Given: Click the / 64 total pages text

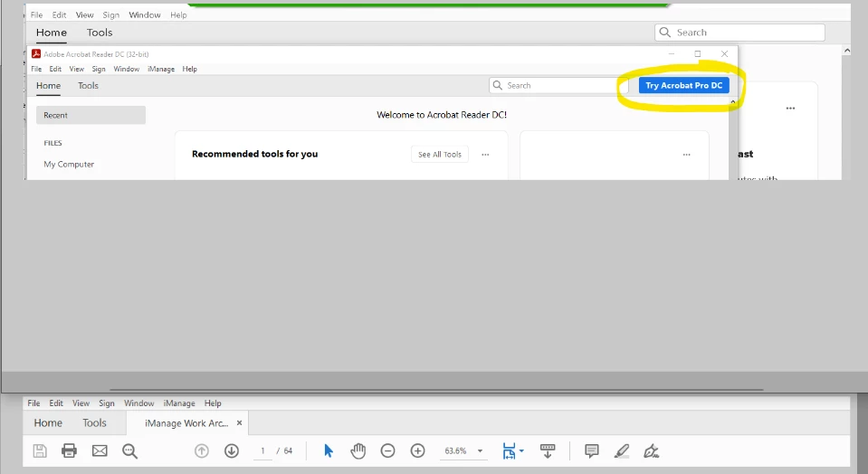Looking at the screenshot, I should coord(284,450).
